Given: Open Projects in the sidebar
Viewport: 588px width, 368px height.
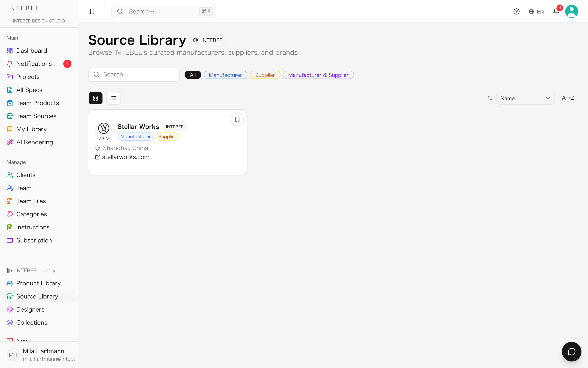Looking at the screenshot, I should 39,77.
